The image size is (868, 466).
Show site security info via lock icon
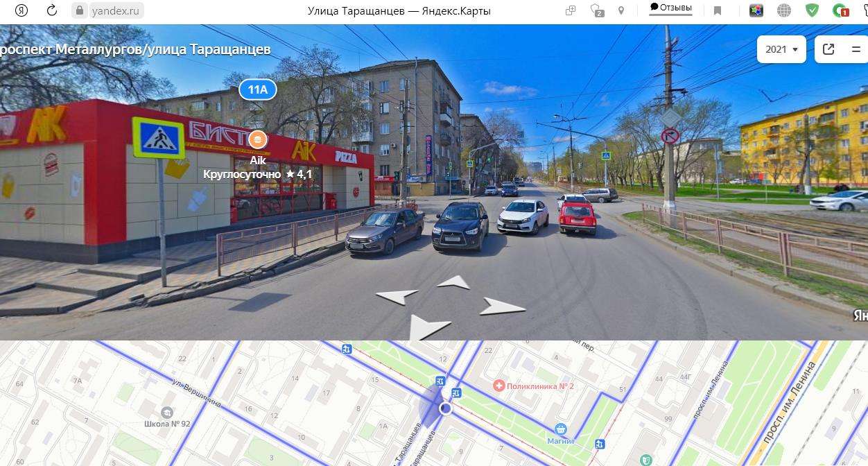[79, 10]
